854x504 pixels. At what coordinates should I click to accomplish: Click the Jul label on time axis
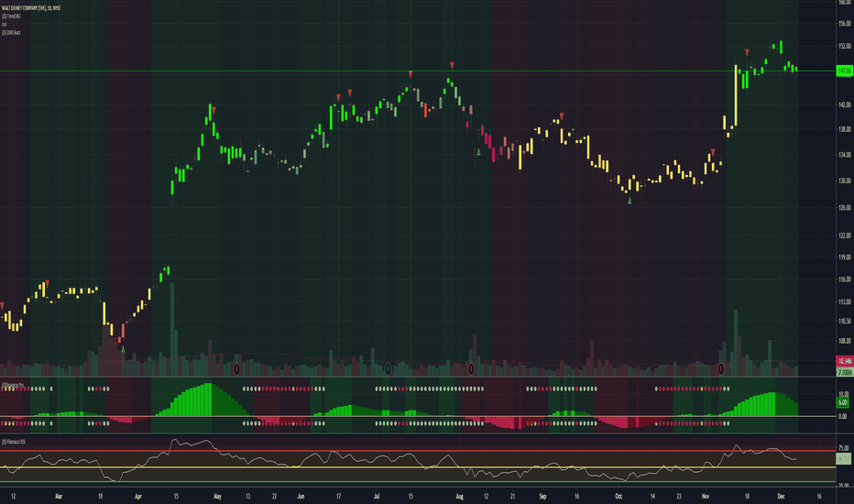click(x=377, y=497)
